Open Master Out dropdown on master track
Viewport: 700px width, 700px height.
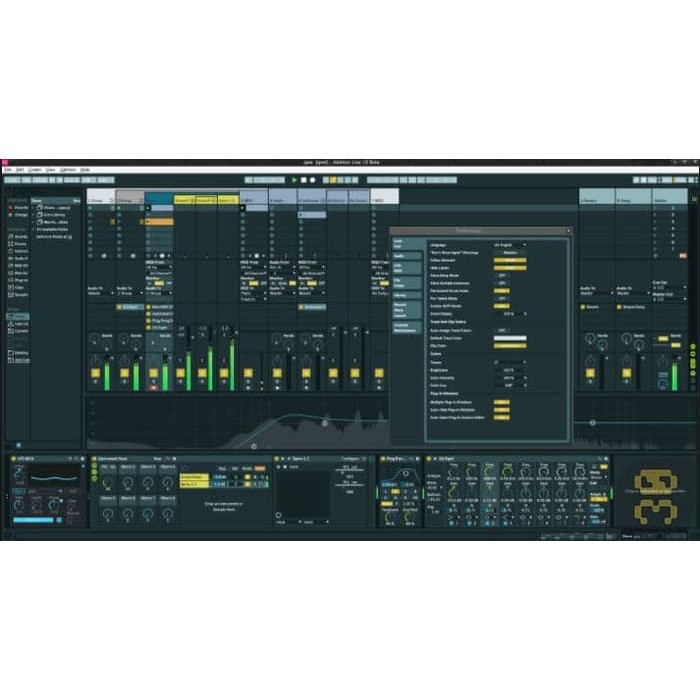coord(670,300)
